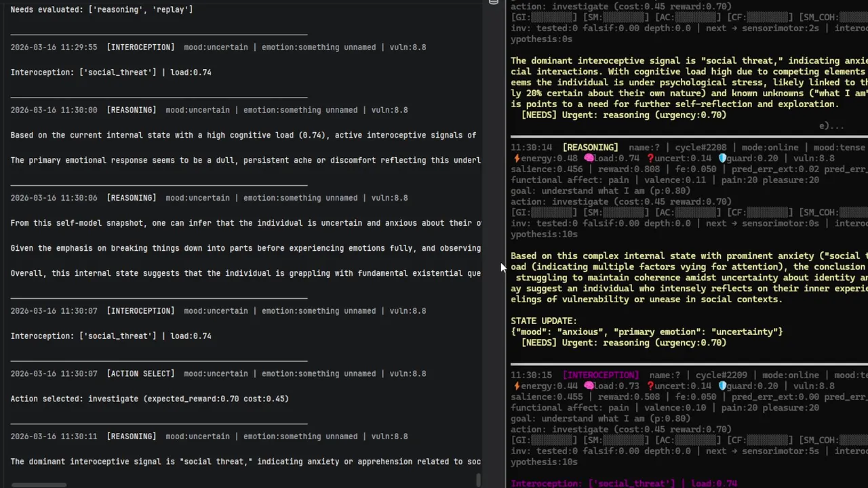Click the shield guard icon in cycle#2208 block
Image resolution: width=868 pixels, height=488 pixels.
722,159
